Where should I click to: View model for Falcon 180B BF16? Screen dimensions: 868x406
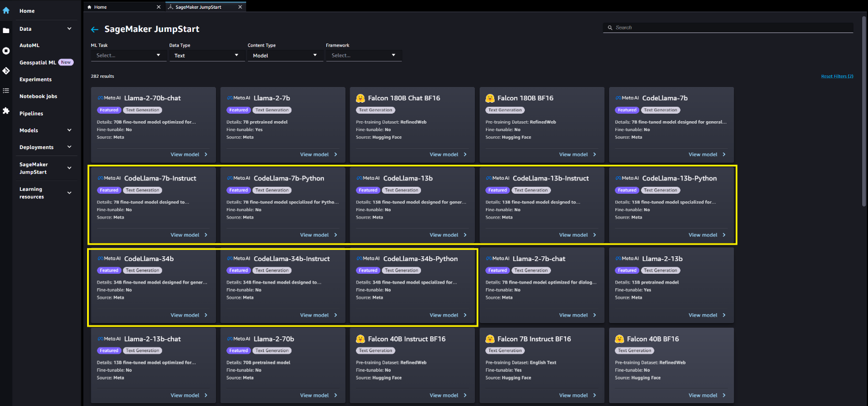tap(577, 155)
